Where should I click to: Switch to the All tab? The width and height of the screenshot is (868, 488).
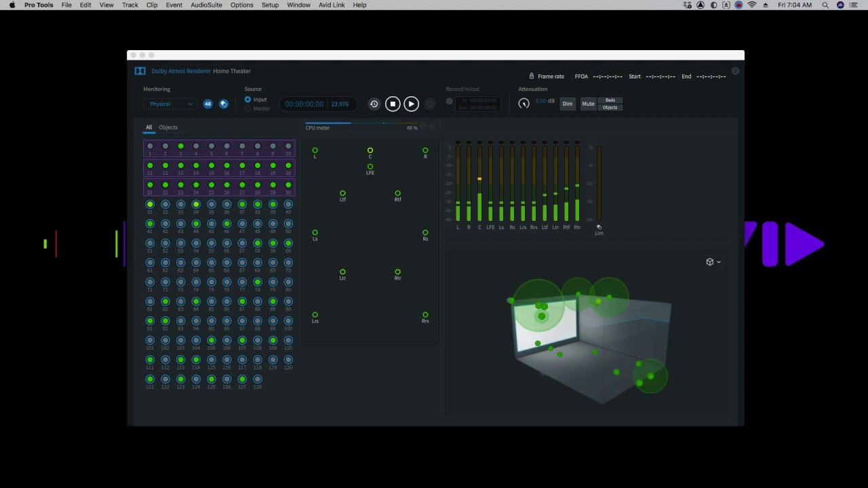click(149, 127)
